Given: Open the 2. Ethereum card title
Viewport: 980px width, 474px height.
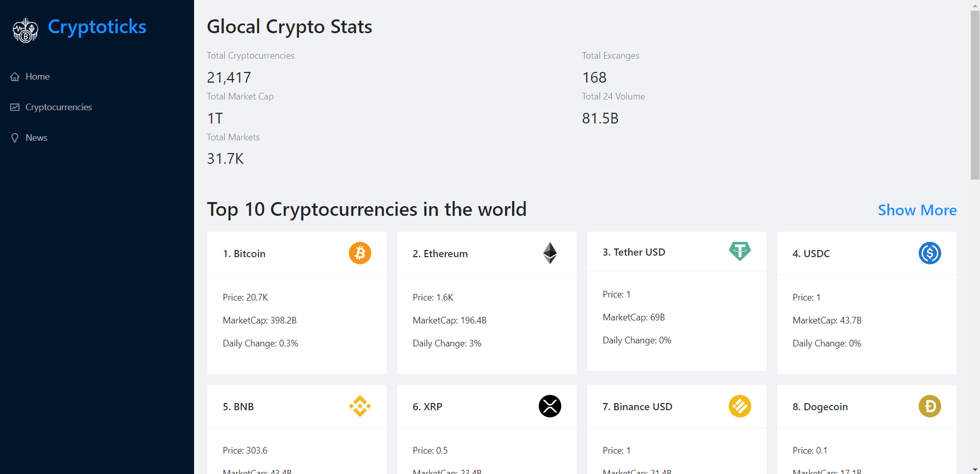Looking at the screenshot, I should [440, 254].
